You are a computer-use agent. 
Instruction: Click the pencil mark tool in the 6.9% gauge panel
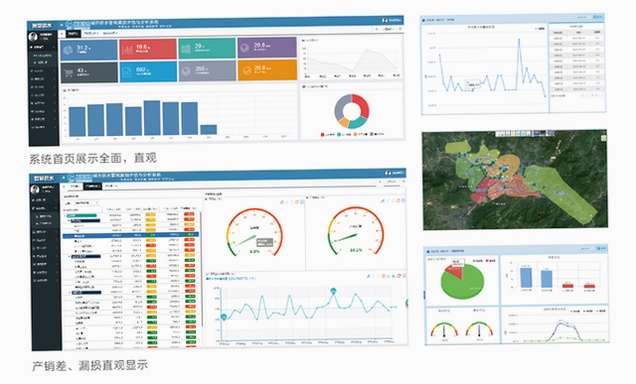[281, 202]
